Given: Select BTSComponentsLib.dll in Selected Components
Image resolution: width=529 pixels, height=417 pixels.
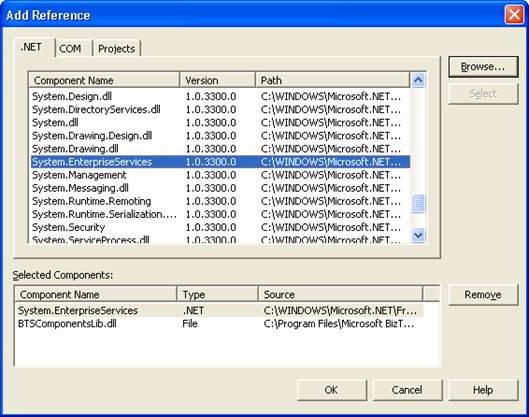Looking at the screenshot, I should 219,324.
